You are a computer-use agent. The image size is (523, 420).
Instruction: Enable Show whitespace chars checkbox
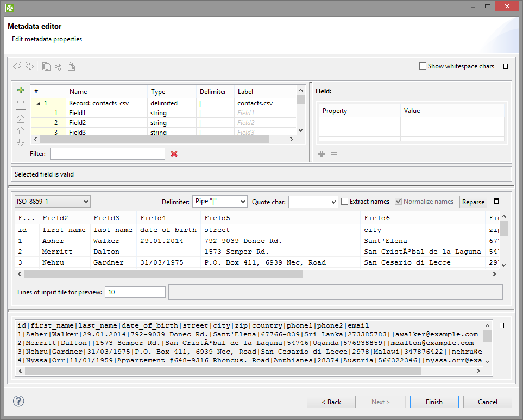tap(423, 66)
